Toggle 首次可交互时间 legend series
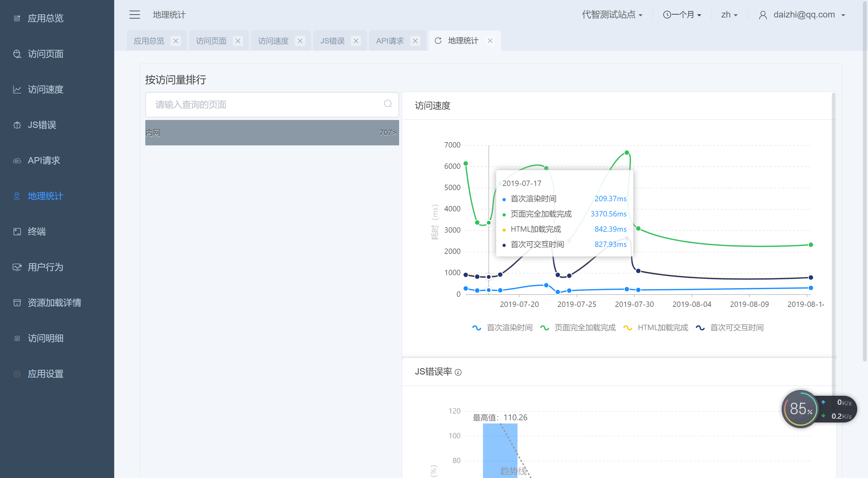The height and width of the screenshot is (478, 868). pos(729,328)
